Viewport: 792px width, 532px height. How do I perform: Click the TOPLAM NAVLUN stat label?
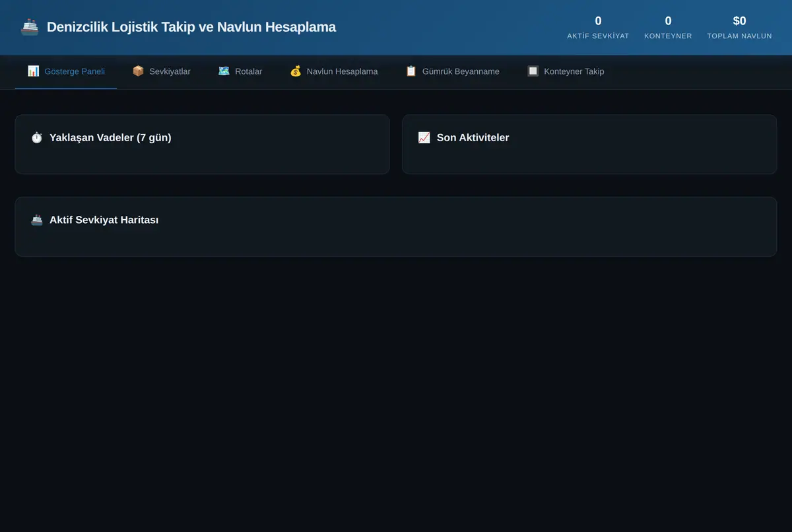739,36
